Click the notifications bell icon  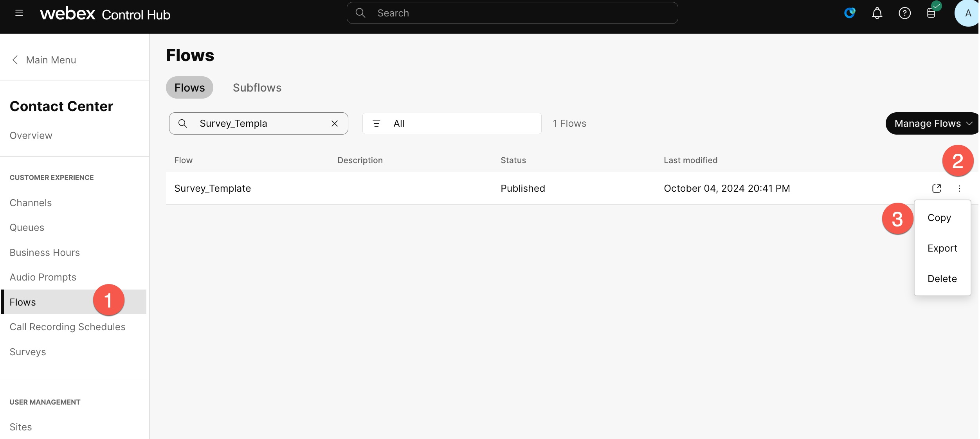pos(877,13)
